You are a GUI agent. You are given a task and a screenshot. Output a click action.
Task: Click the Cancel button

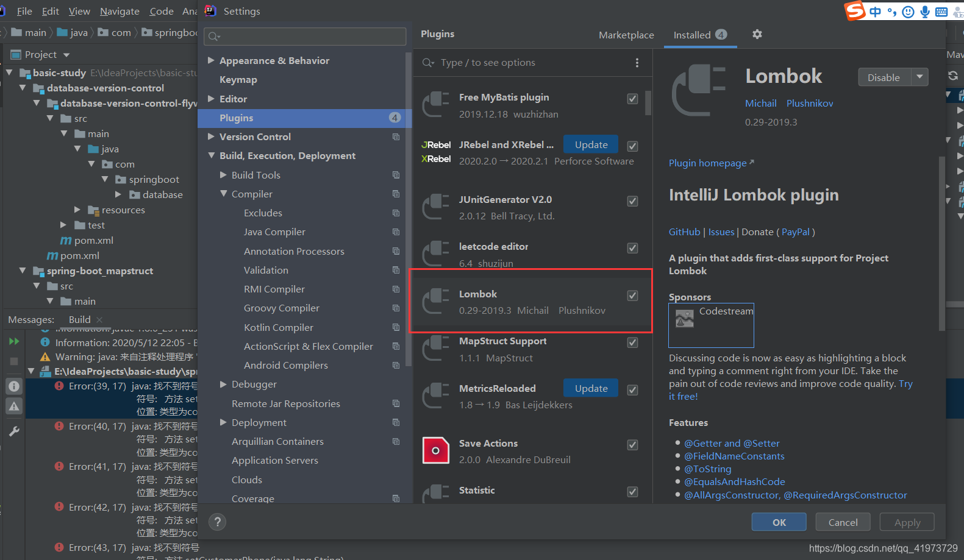point(843,522)
